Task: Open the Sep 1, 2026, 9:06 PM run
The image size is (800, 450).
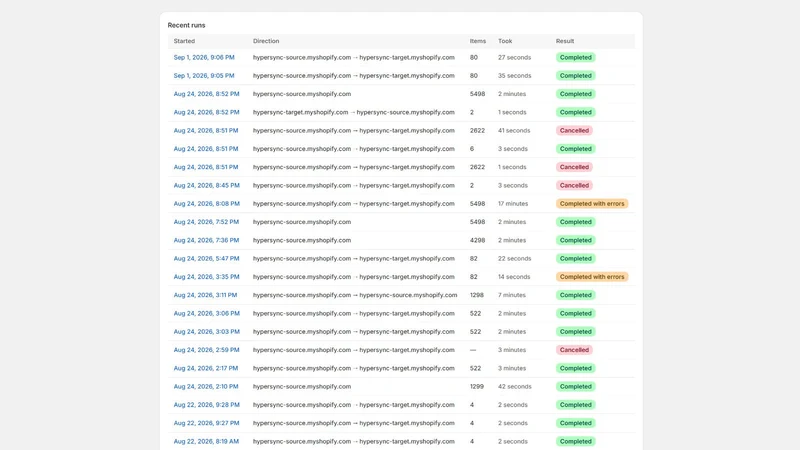Action: coord(204,58)
